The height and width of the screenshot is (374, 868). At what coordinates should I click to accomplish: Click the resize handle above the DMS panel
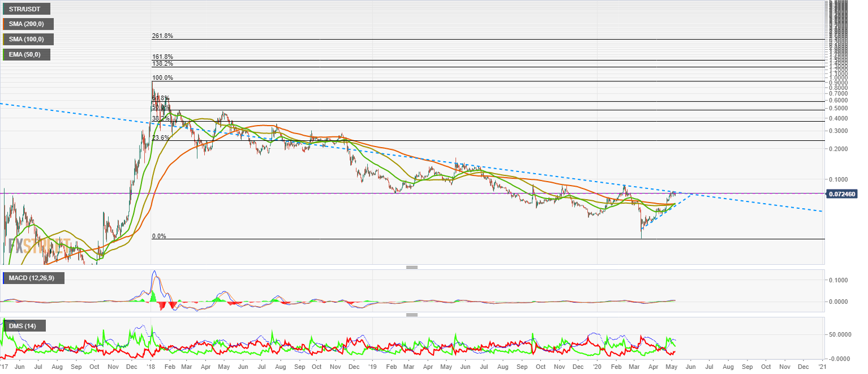(411, 315)
